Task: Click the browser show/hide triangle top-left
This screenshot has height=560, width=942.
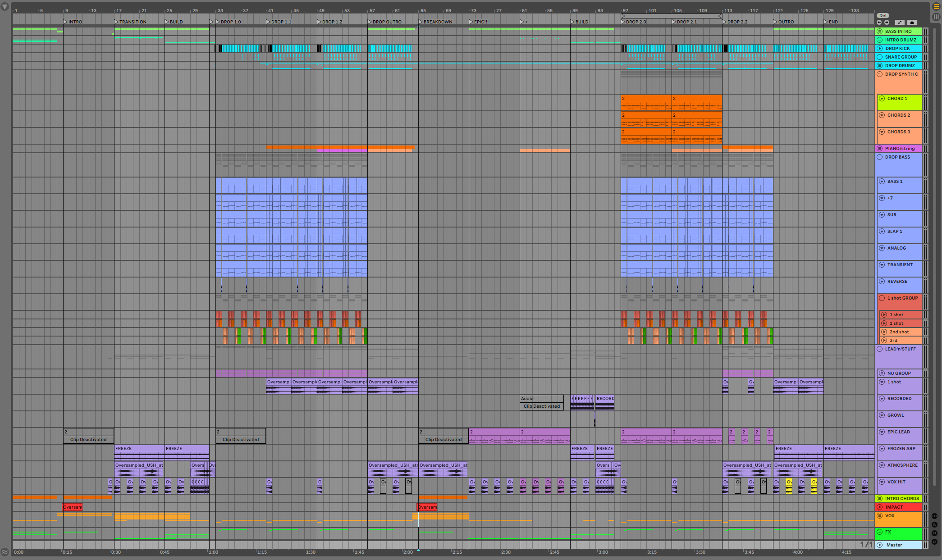Action: [x=5, y=7]
